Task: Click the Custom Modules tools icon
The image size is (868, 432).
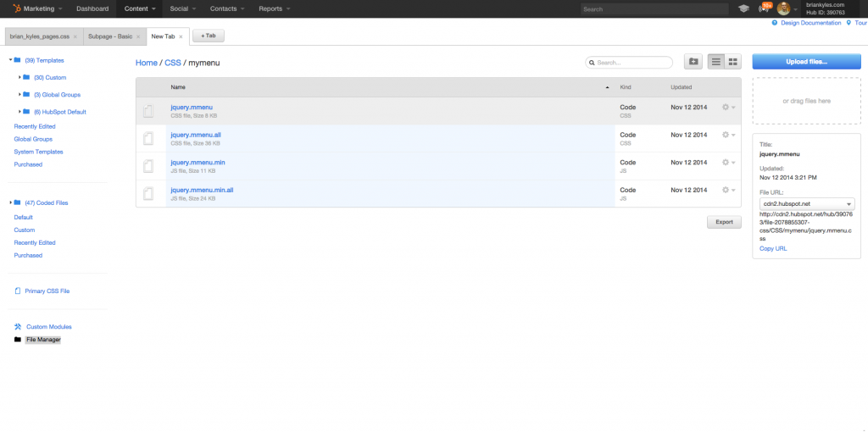Action: pyautogui.click(x=18, y=326)
